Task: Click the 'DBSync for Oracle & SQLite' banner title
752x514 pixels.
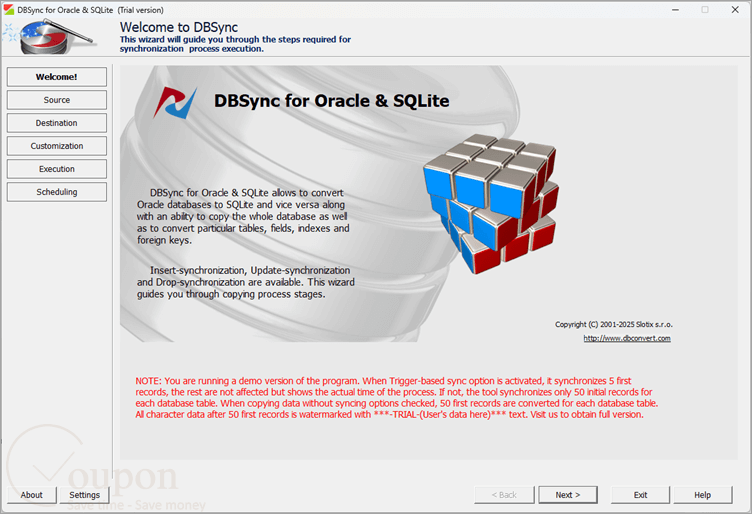Action: (331, 101)
